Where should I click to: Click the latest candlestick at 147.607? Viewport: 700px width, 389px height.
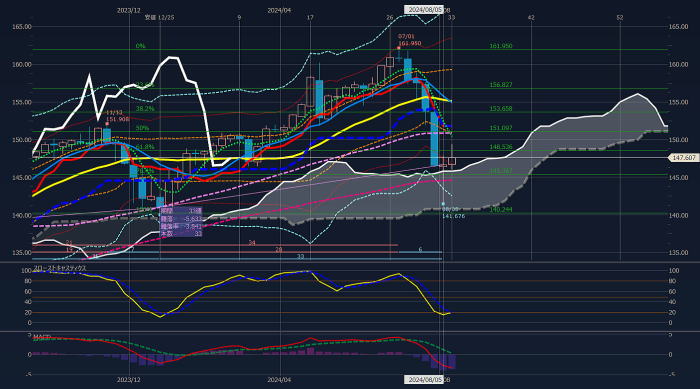click(x=452, y=160)
